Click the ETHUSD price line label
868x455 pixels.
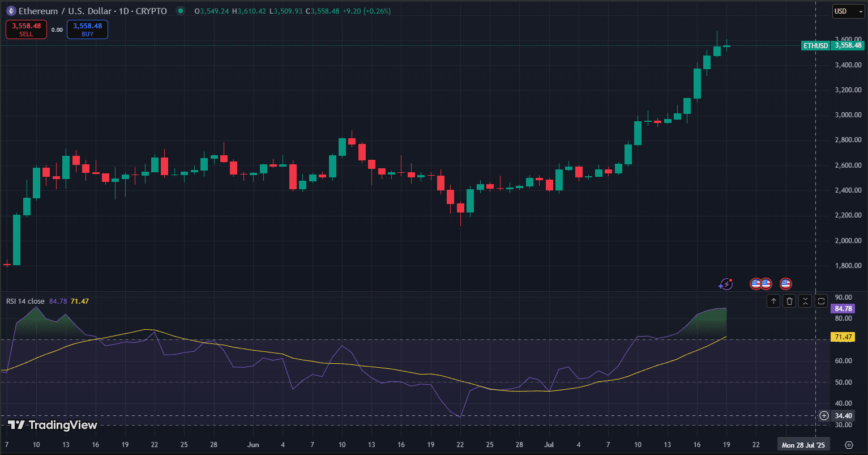click(815, 46)
